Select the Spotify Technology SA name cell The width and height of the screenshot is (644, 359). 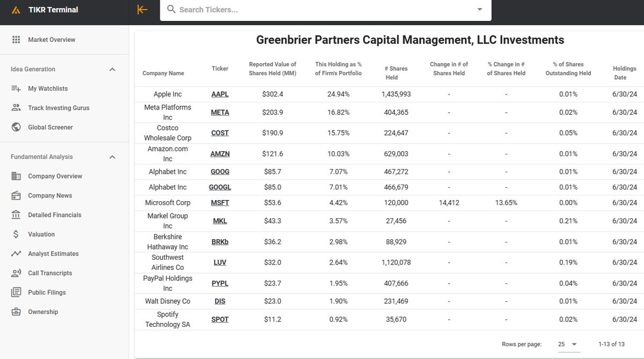(168, 319)
